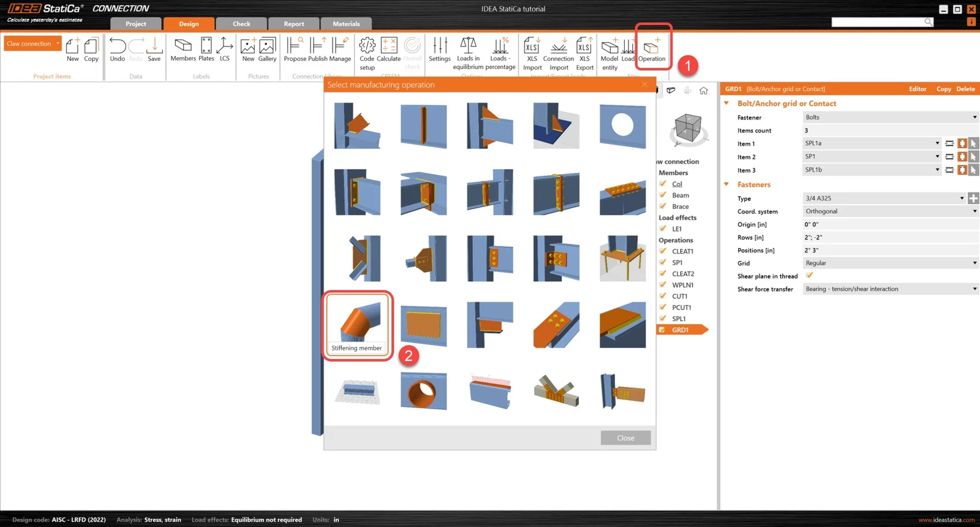
Task: Toggle the Brace member checkbox
Action: coord(663,207)
